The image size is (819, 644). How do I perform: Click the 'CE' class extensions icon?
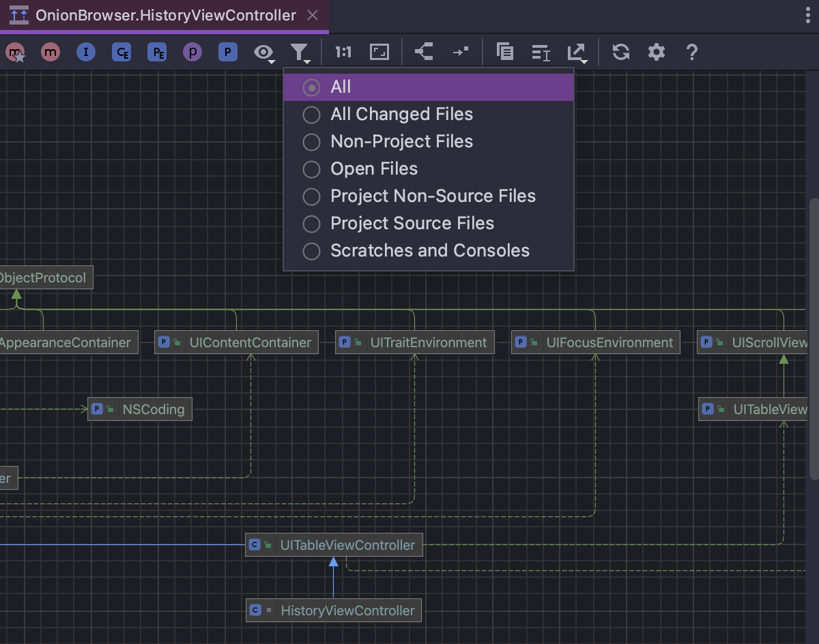[121, 52]
